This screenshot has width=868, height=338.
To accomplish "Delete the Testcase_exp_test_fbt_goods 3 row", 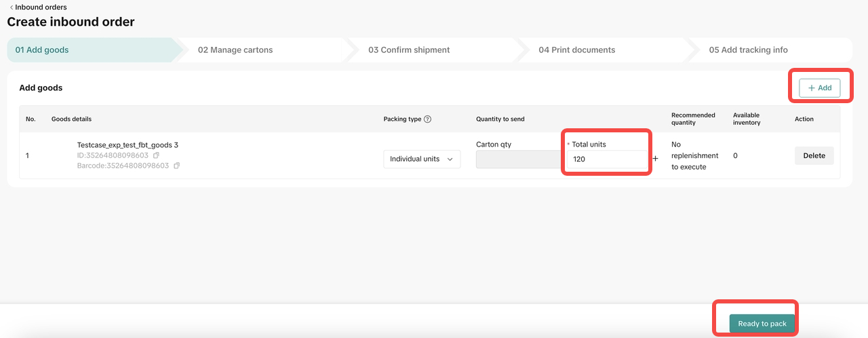I will click(814, 155).
